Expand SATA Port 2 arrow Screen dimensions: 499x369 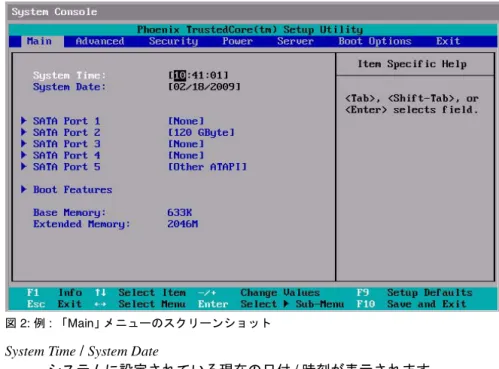point(24,132)
